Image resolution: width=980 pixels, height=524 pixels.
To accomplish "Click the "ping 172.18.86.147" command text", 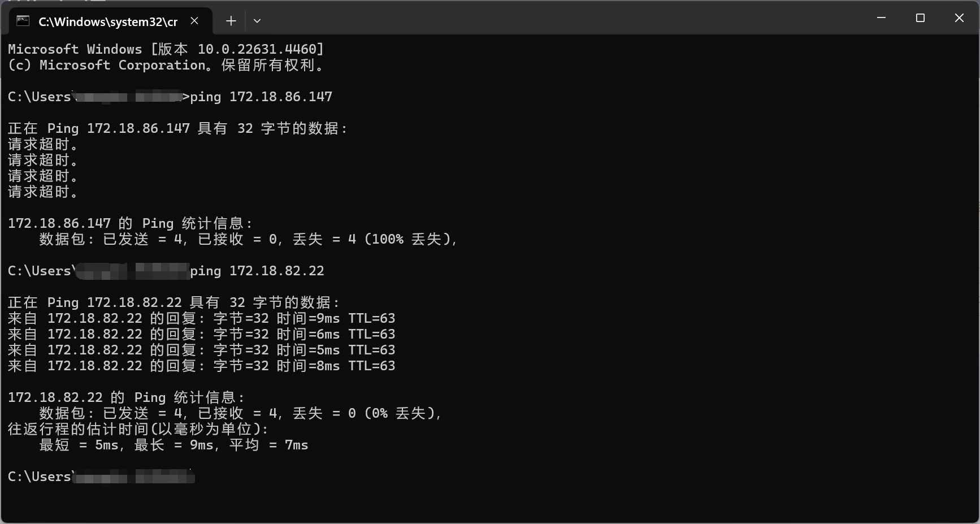I will pos(261,97).
